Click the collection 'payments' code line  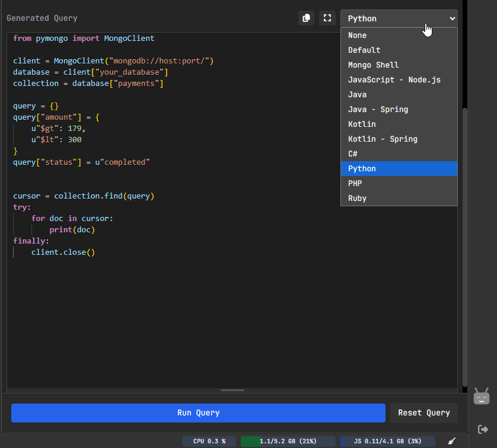click(x=88, y=84)
